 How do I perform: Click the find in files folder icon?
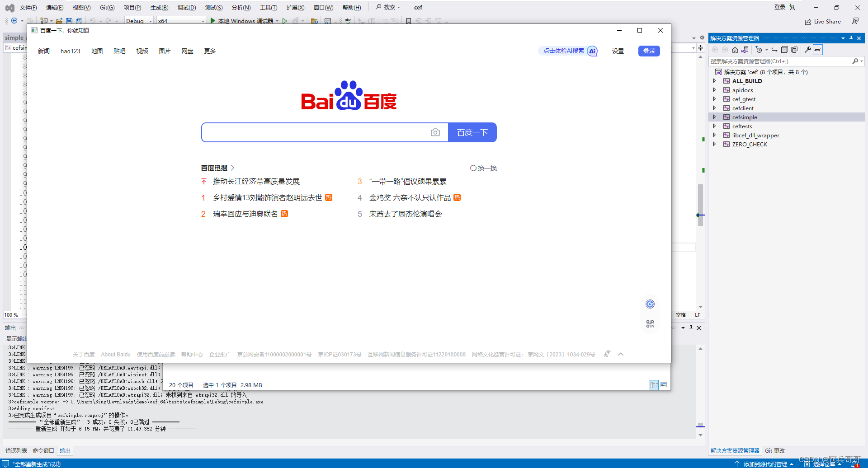[315, 21]
